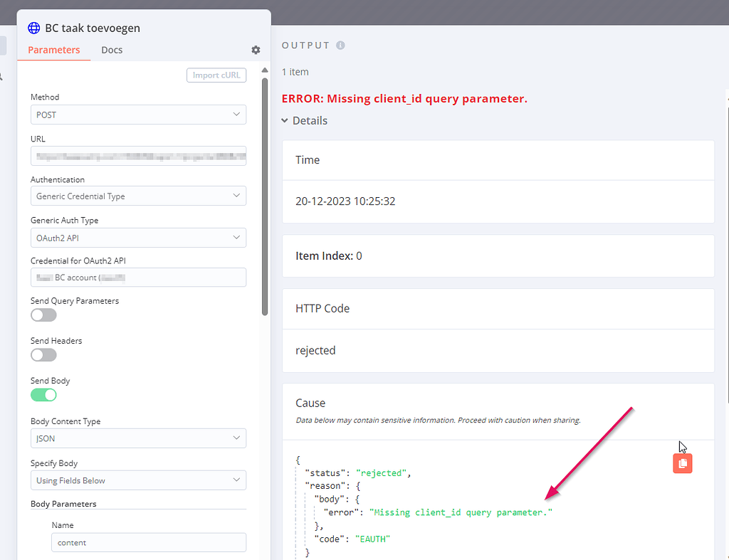Click the URL input field
The height and width of the screenshot is (560, 729).
[x=138, y=156]
